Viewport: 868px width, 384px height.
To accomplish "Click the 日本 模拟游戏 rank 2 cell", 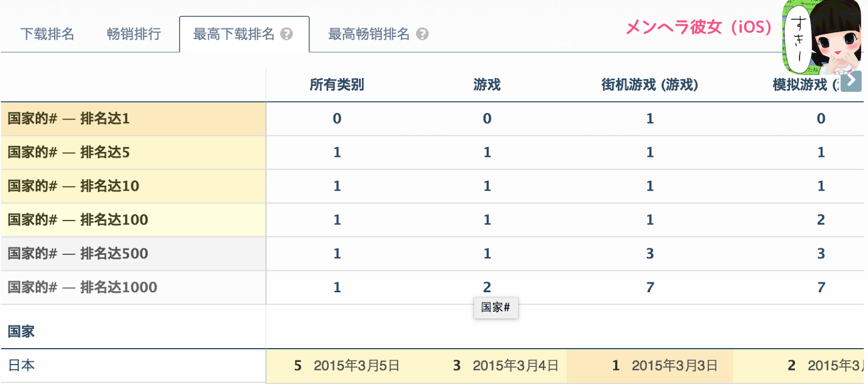I will coord(799,366).
